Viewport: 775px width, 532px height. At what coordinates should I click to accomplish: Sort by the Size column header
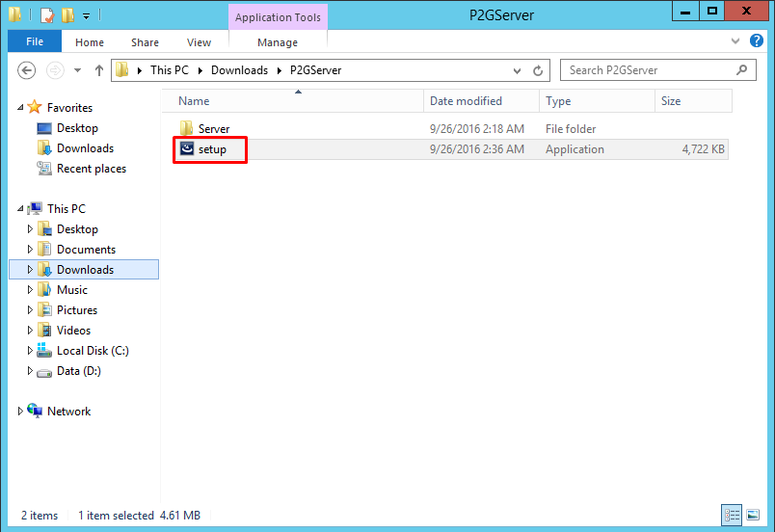coord(693,101)
